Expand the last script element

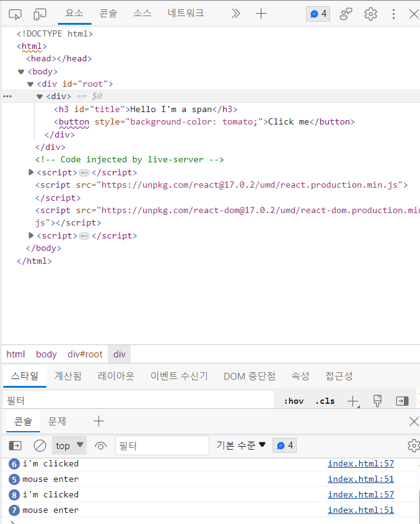coord(31,235)
